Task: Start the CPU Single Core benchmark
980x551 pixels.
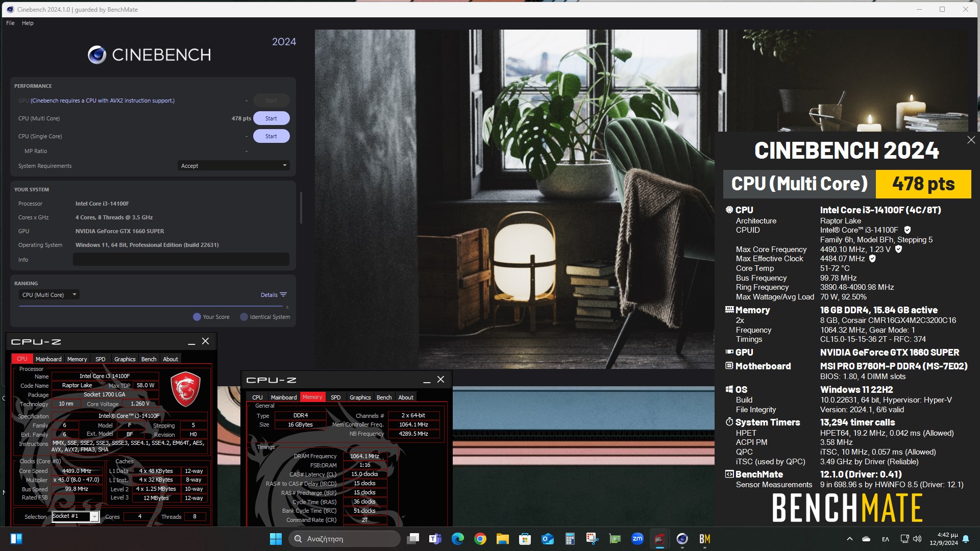Action: coord(271,136)
